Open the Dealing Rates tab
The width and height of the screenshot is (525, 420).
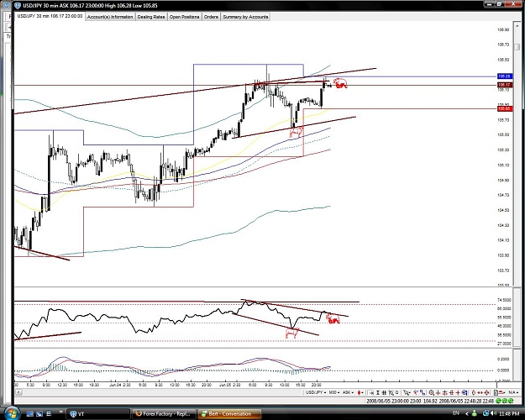151,17
